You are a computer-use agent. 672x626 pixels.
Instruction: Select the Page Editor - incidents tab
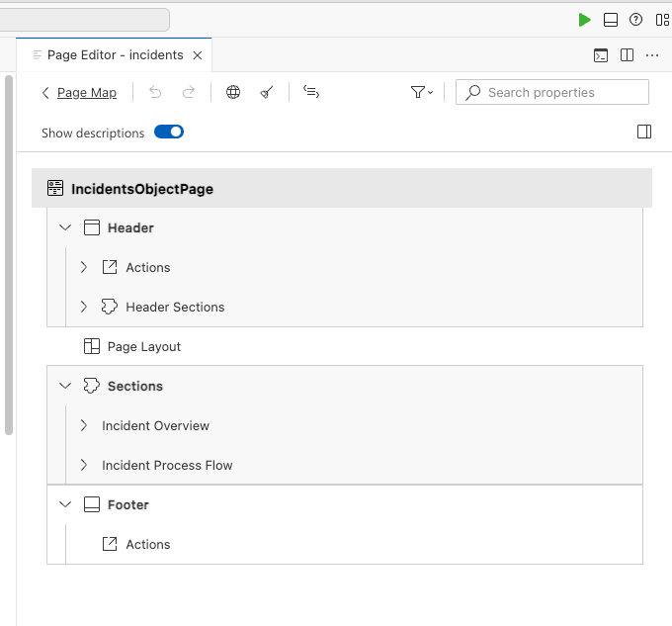(115, 55)
